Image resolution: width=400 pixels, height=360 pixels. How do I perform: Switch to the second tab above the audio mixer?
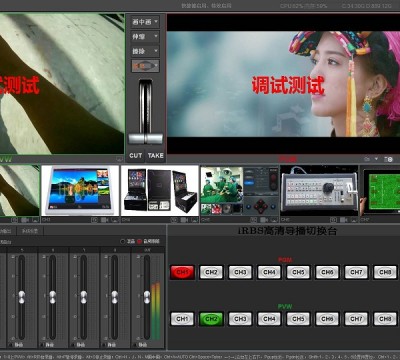[30, 231]
